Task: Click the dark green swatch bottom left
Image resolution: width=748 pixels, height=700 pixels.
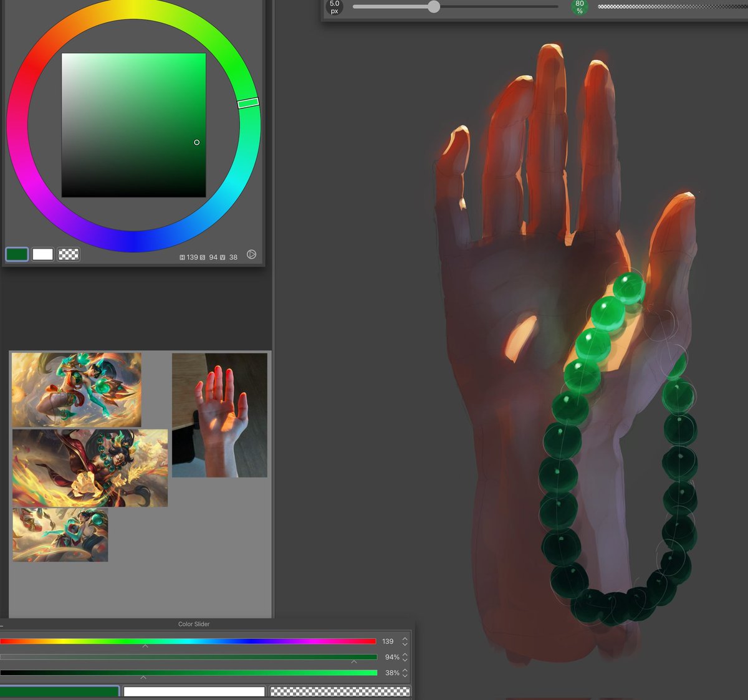Action: 59,691
